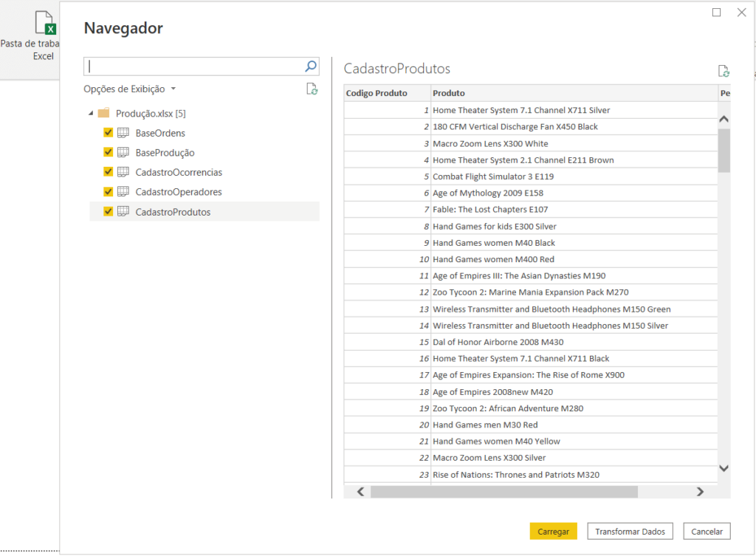The width and height of the screenshot is (756, 556).
Task: Click the row 'Home Theater System 7.1 Channel X711 Silver'
Action: click(x=531, y=110)
